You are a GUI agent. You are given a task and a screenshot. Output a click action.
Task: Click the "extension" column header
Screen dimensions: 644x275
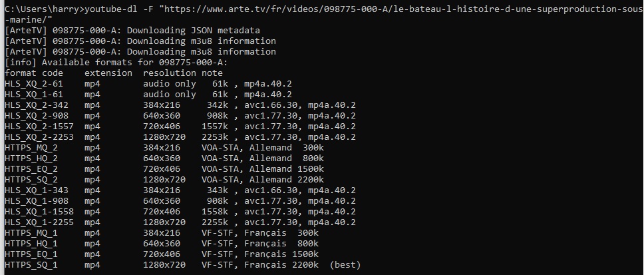click(x=108, y=73)
